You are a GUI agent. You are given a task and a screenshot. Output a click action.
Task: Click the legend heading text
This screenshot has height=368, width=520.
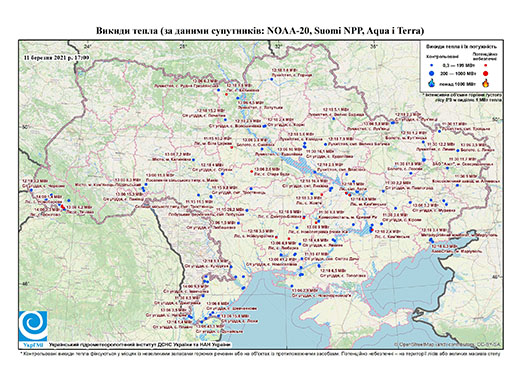[461, 46]
